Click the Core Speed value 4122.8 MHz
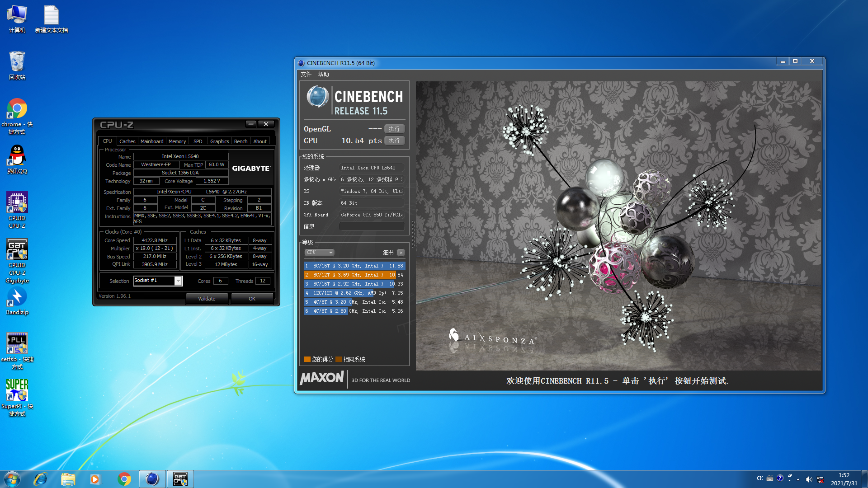Viewport: 868px width, 488px height. pos(155,240)
